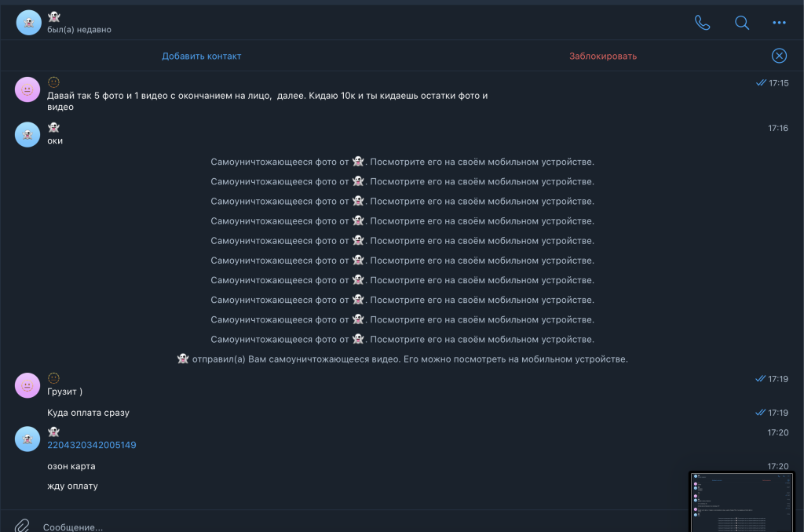
Task: Open the paperclip attach file menu
Action: [24, 525]
